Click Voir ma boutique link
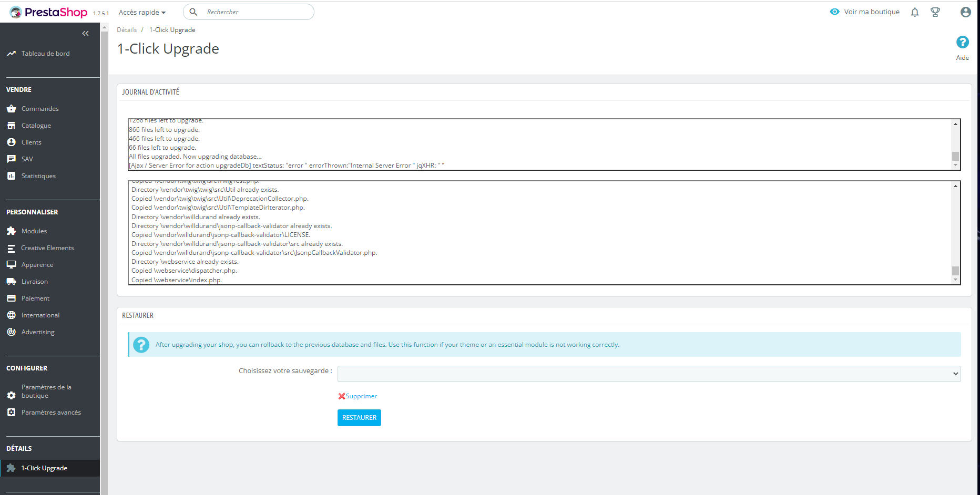Image resolution: width=980 pixels, height=495 pixels. tap(872, 12)
